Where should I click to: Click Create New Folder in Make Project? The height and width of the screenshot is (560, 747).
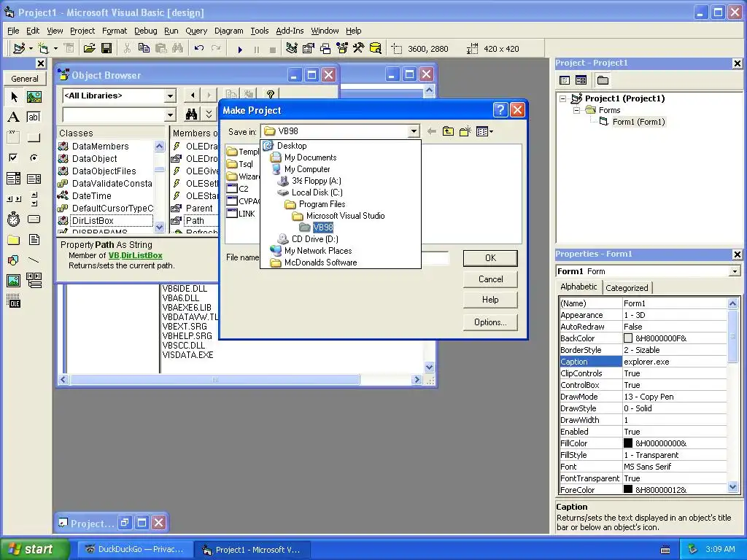(465, 131)
